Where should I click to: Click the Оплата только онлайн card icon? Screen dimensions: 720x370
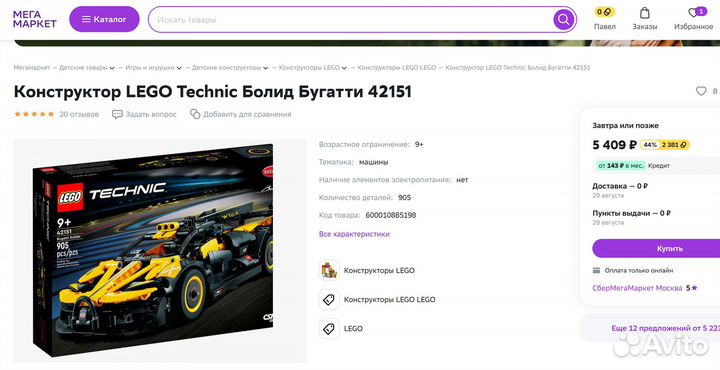(596, 270)
